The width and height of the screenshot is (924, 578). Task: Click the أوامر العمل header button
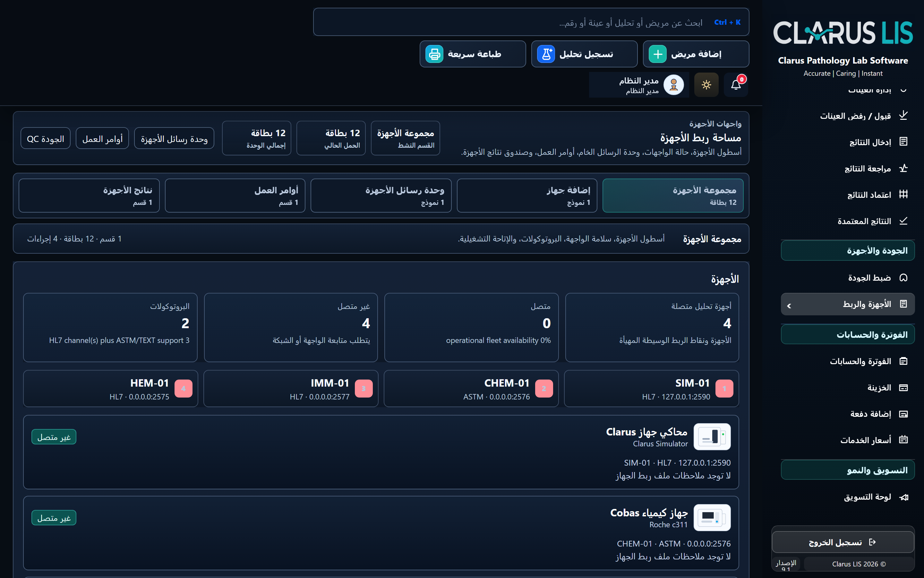[x=102, y=138]
